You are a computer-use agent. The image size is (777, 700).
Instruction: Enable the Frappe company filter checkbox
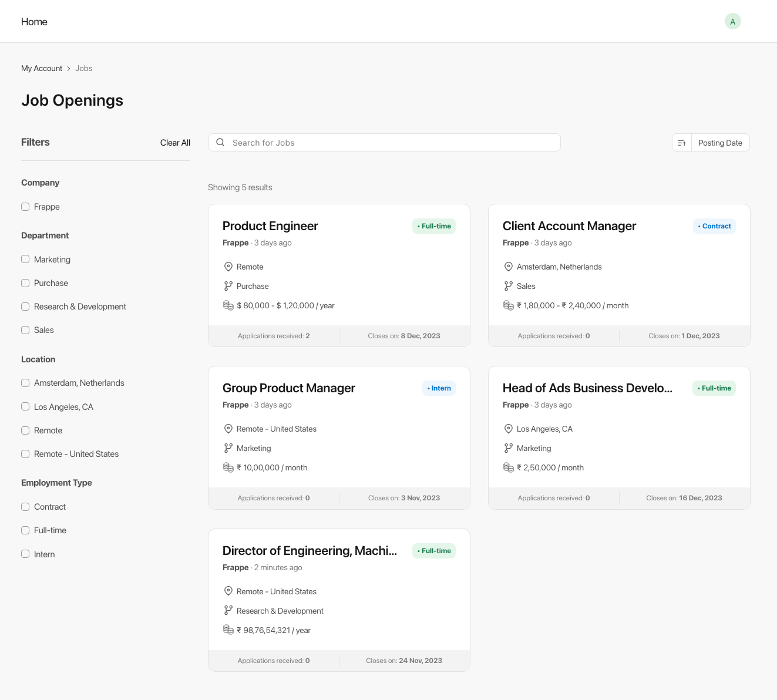pyautogui.click(x=25, y=207)
